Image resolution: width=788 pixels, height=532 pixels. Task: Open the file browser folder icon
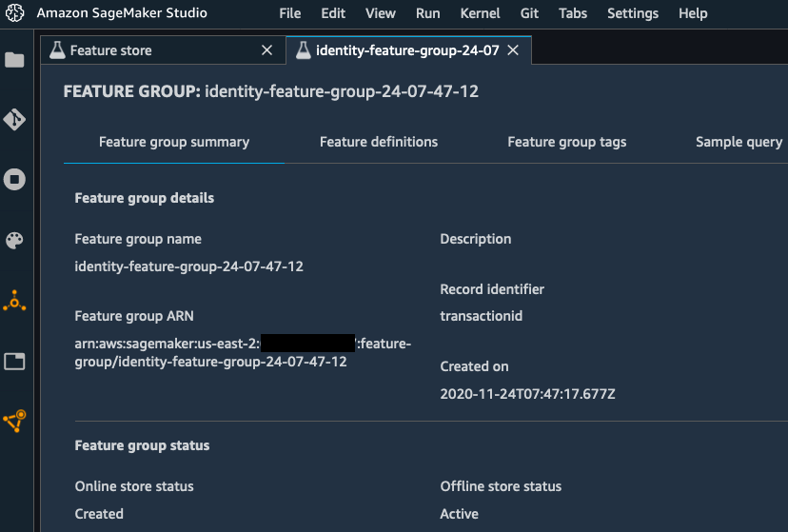[x=14, y=60]
